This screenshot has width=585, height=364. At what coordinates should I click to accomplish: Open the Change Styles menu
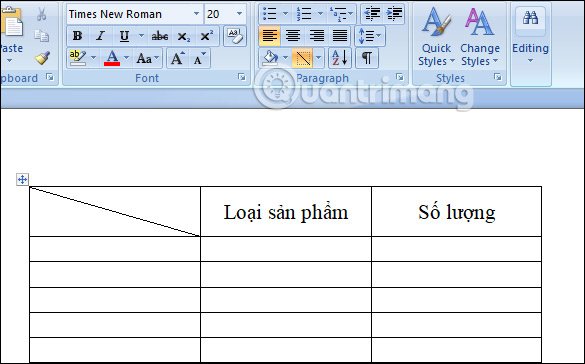[x=480, y=36]
